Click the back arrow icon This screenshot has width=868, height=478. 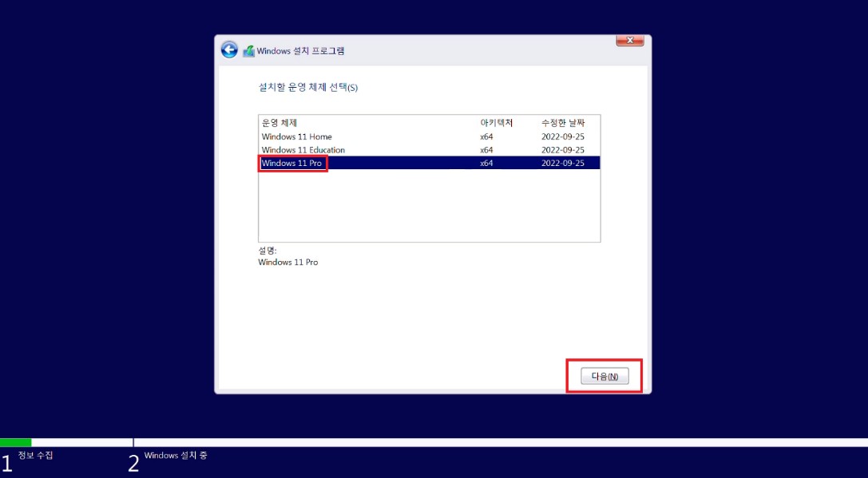[229, 49]
